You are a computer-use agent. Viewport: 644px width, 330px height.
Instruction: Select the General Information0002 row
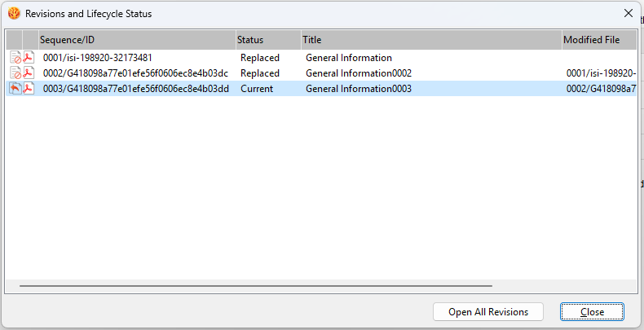coord(321,73)
